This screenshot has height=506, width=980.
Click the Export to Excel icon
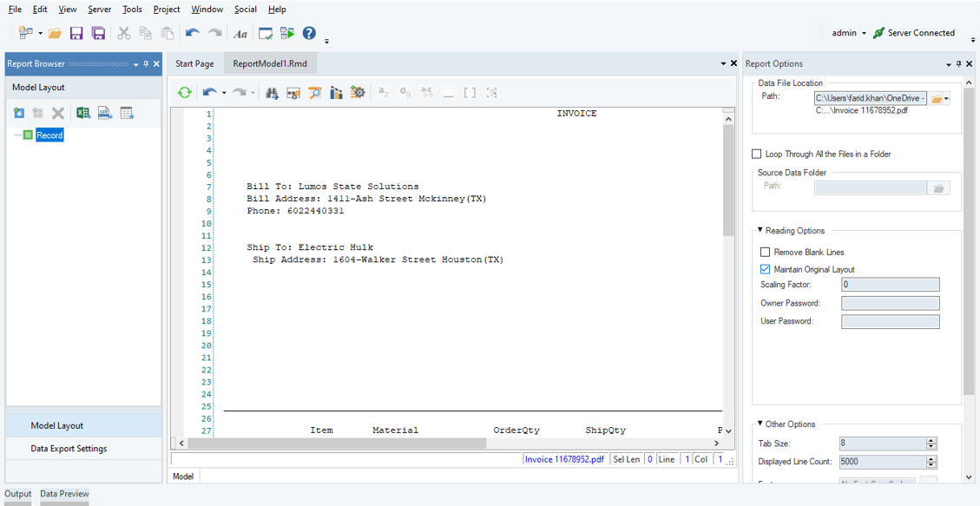(x=83, y=113)
